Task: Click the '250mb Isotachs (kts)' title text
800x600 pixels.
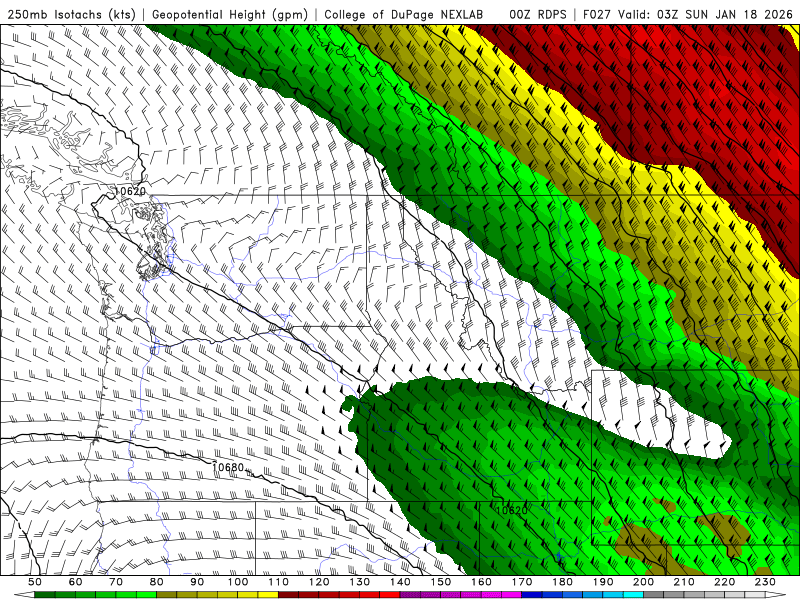Action: [x=72, y=14]
